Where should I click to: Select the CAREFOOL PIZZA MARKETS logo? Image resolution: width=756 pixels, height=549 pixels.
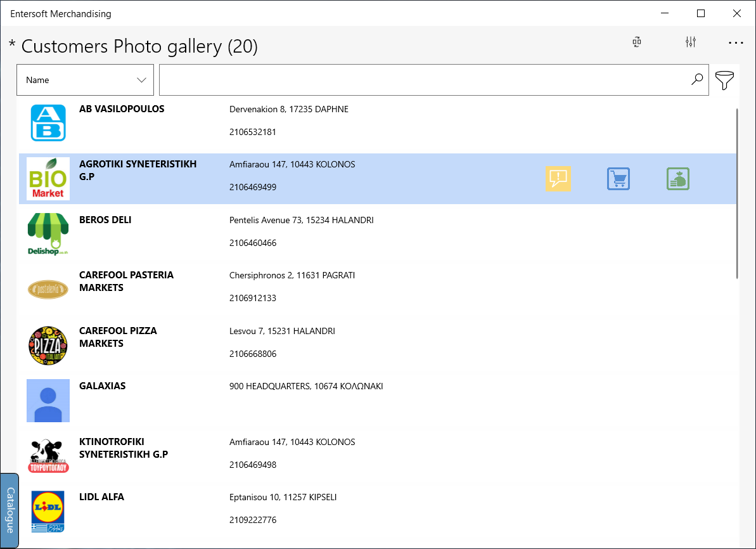(48, 346)
